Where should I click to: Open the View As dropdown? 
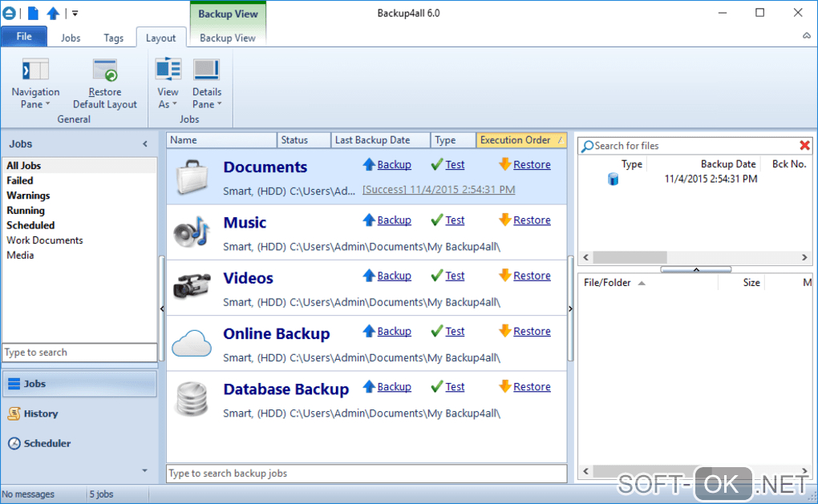pyautogui.click(x=168, y=83)
